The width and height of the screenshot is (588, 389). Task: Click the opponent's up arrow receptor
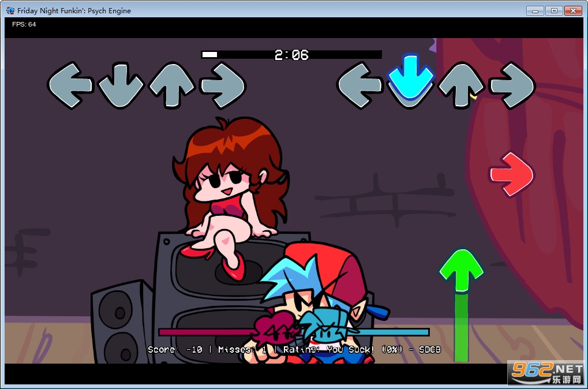point(172,85)
